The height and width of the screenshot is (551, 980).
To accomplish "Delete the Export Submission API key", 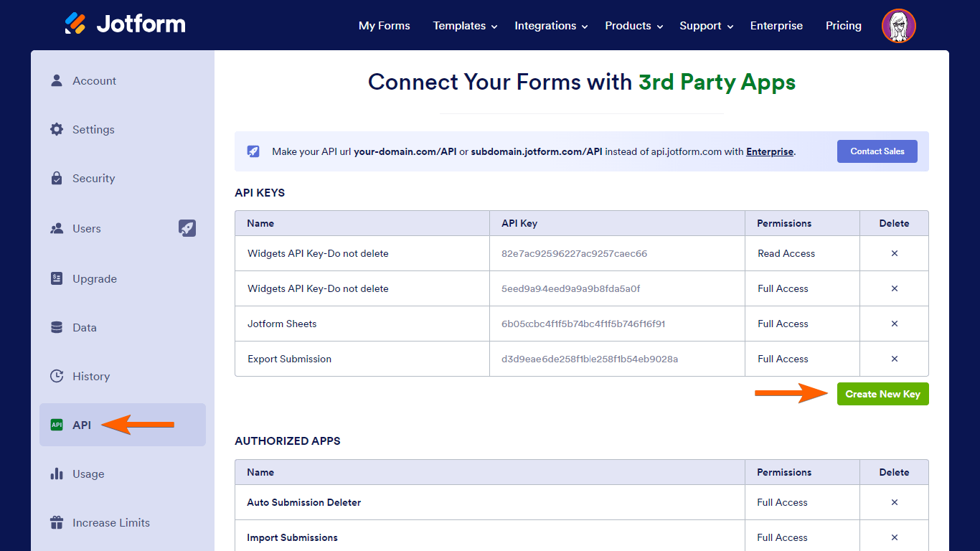I will tap(894, 359).
